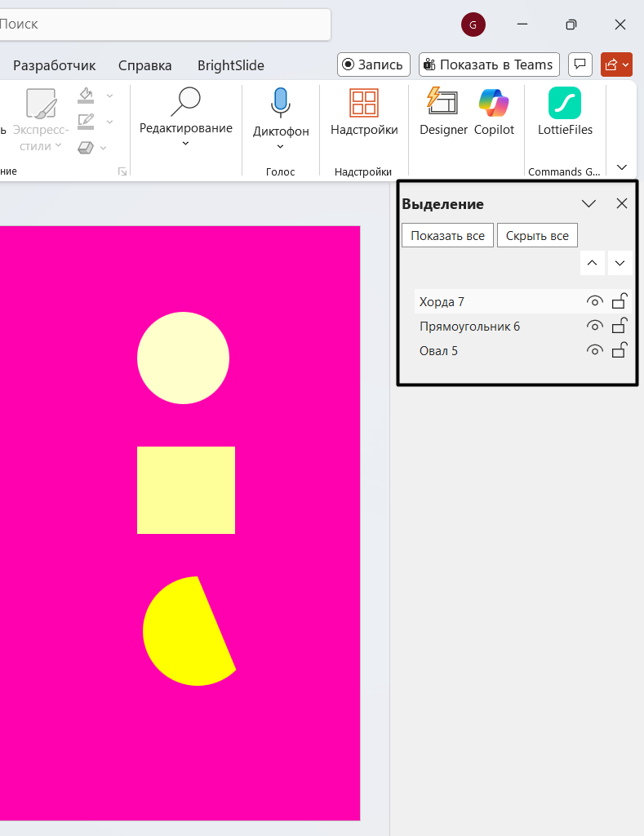Launch Copilot from the ribbon
The image size is (644, 836).
494,112
